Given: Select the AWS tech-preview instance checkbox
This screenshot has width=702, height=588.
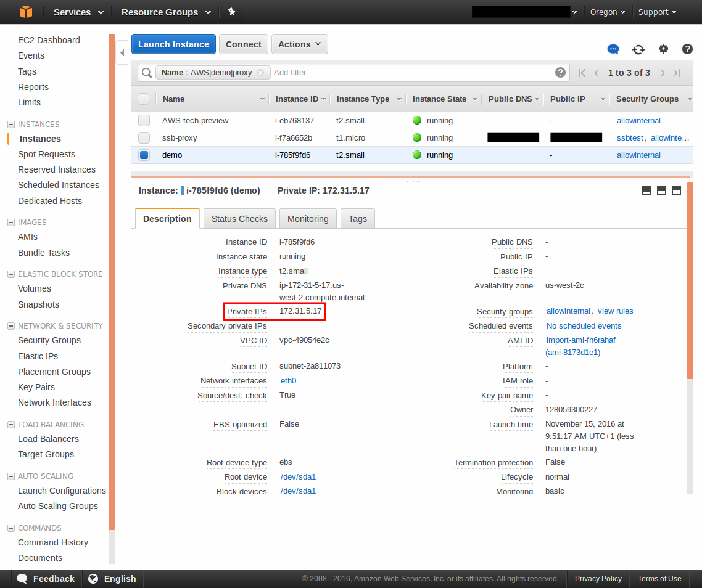Looking at the screenshot, I should tap(144, 121).
